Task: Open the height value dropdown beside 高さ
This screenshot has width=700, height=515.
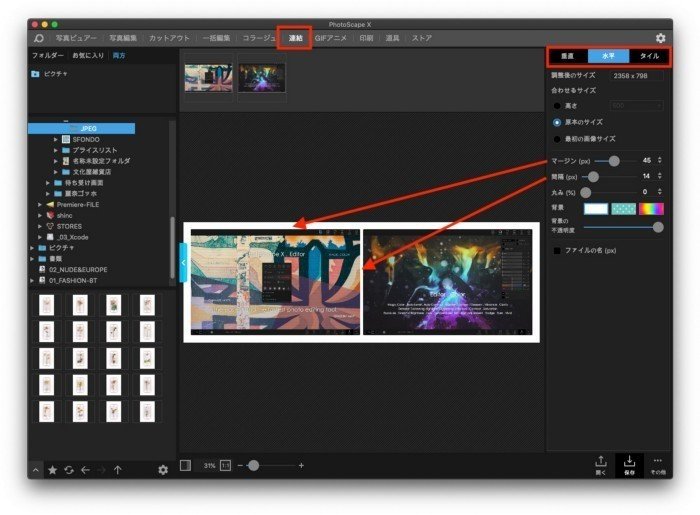Action: [637, 106]
